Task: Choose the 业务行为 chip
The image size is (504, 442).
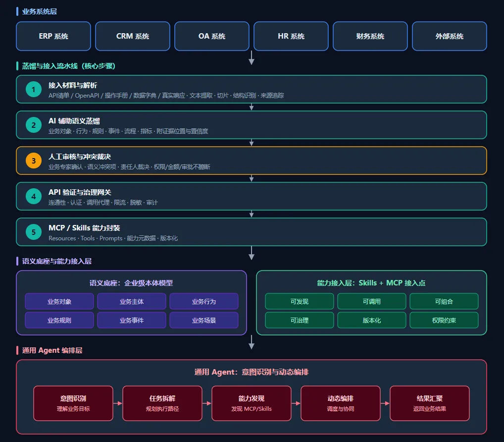Action: coord(204,301)
